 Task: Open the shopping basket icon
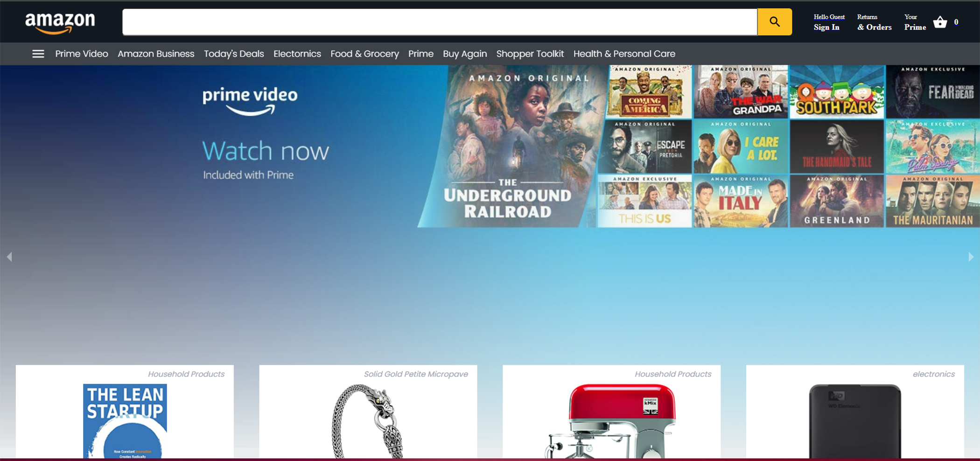940,22
